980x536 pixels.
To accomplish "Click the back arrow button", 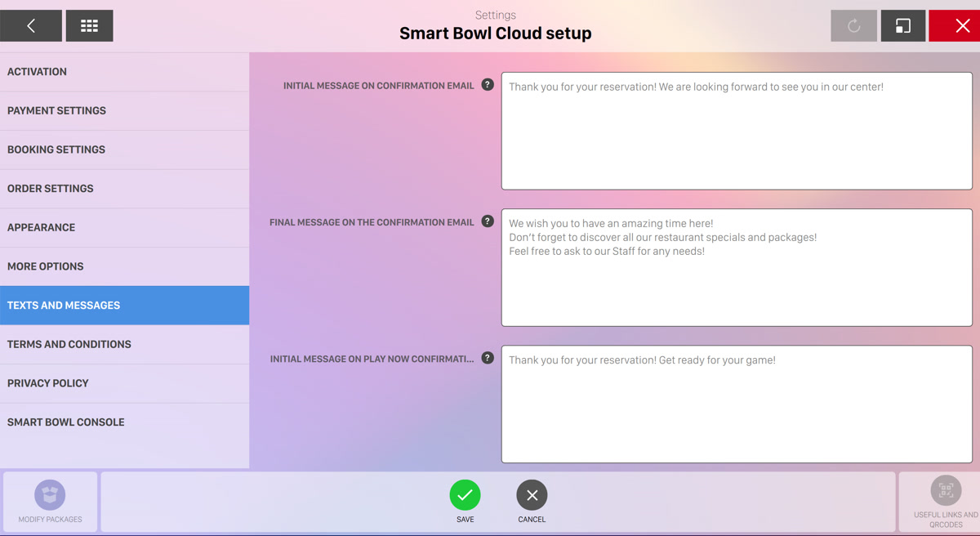I will (x=31, y=26).
